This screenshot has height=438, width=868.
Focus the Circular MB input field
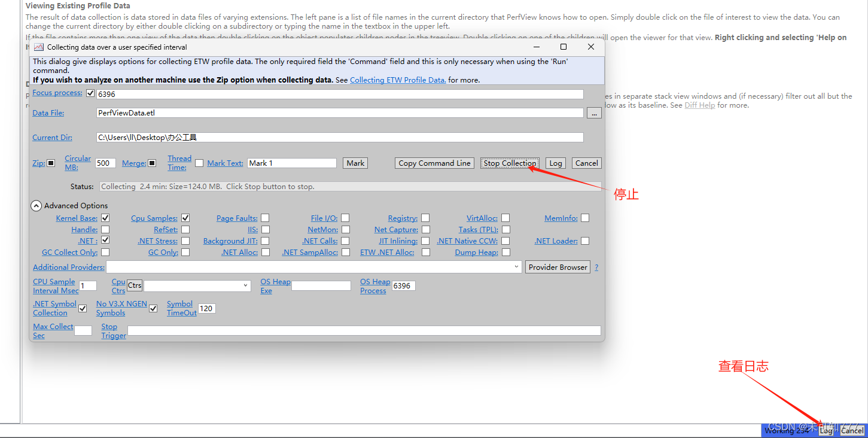(106, 163)
